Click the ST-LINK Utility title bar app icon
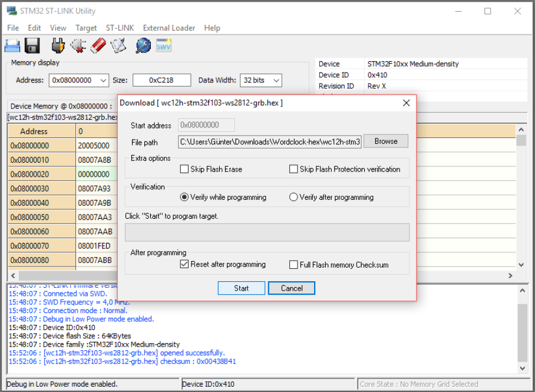The width and height of the screenshot is (535, 392). (12, 11)
